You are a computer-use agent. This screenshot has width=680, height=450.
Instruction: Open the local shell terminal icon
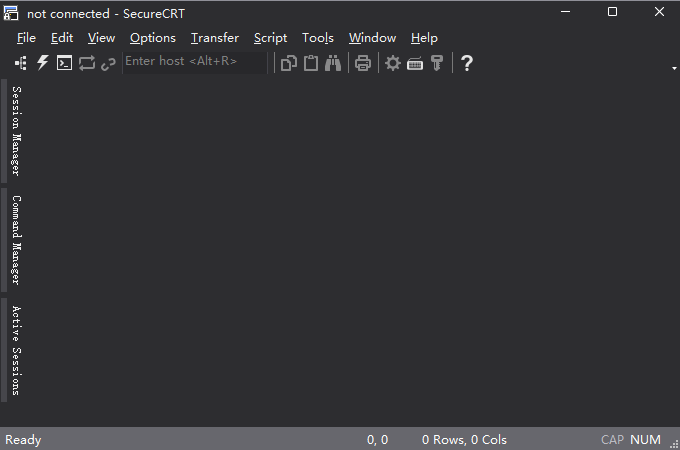[64, 63]
